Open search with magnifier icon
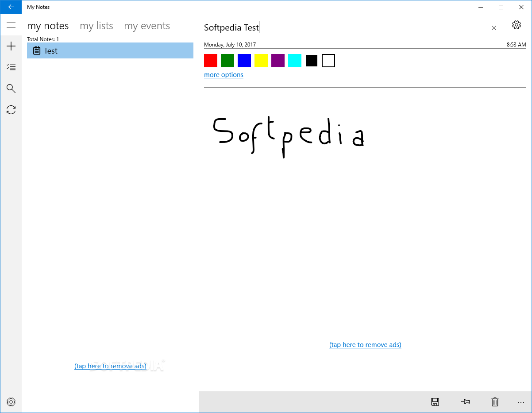Screen dimensions: 532x413 [x=11, y=89]
